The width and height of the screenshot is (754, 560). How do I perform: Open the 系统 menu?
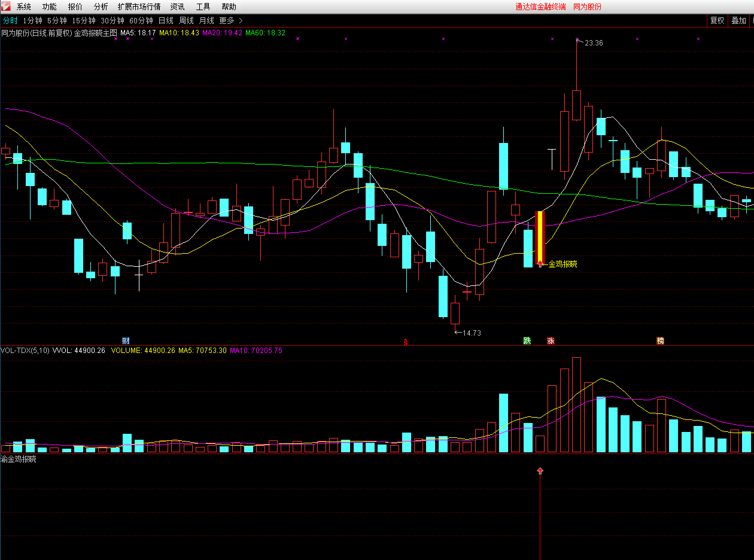[24, 7]
